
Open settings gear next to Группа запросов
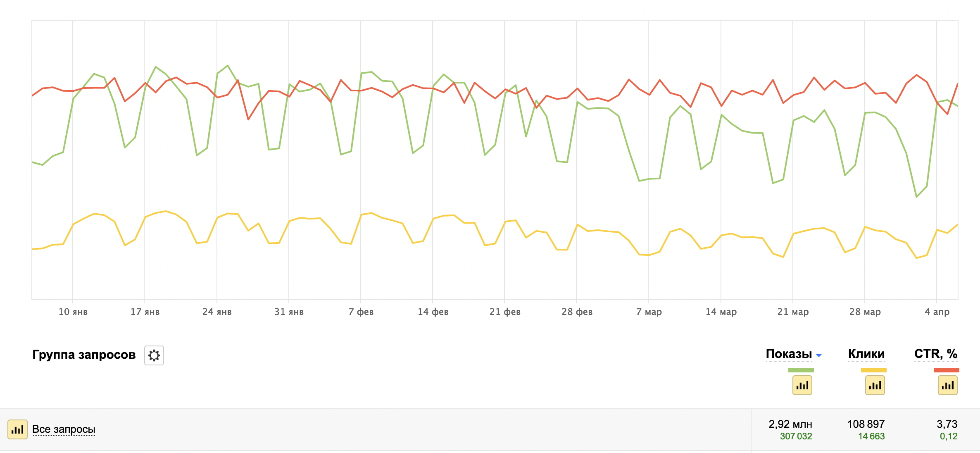tap(154, 355)
